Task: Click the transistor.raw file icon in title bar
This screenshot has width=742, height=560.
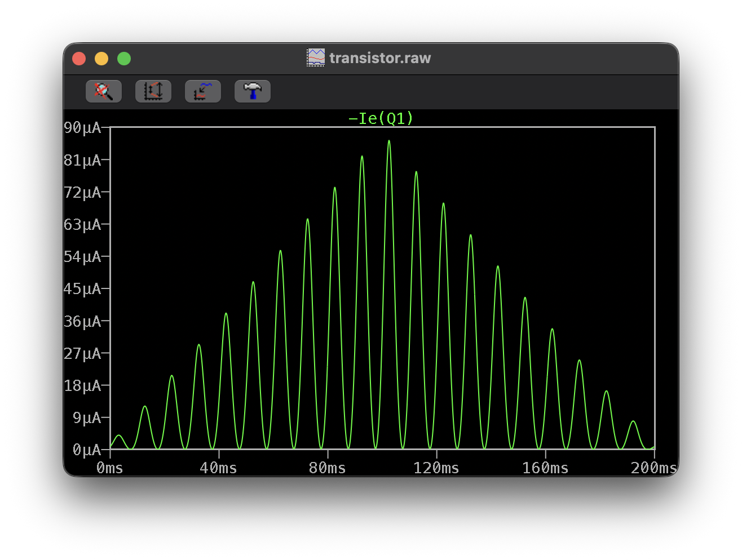Action: (316, 58)
